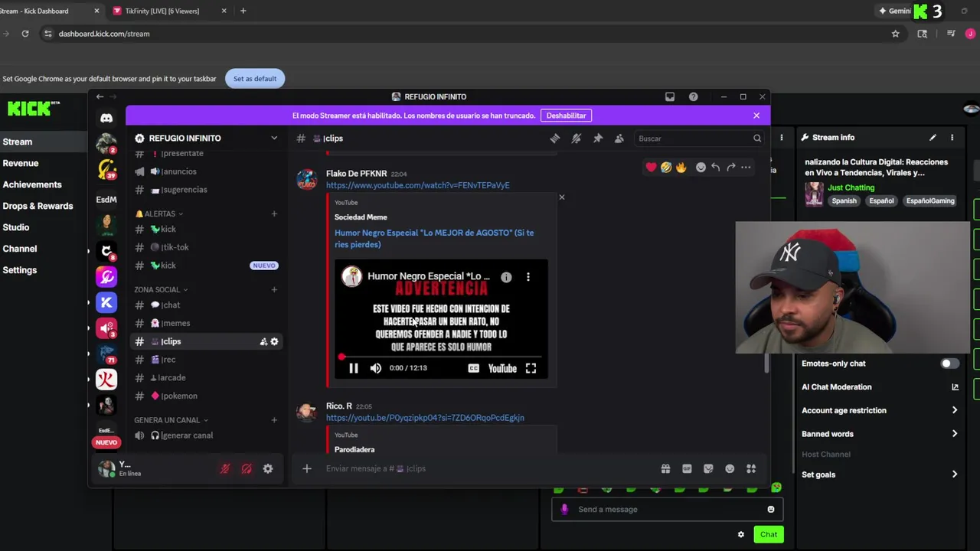This screenshot has width=980, height=551.
Task: React with laughing emoji on message
Action: coord(666,167)
